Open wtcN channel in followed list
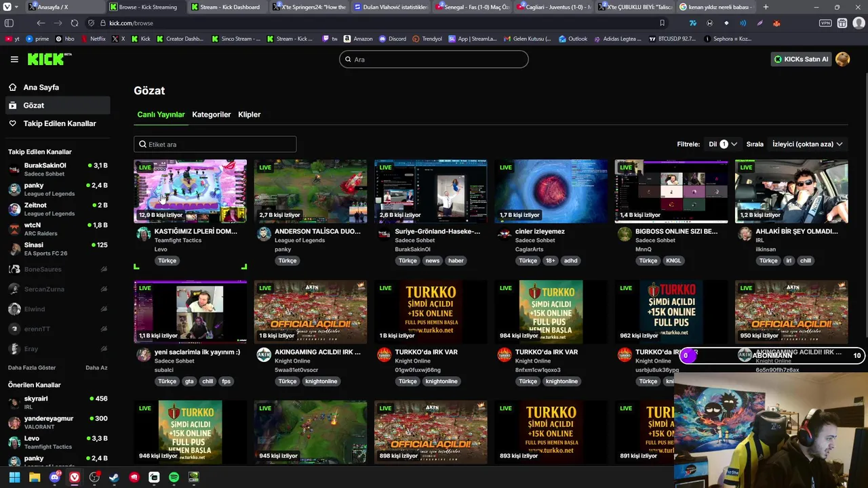This screenshot has width=868, height=488. pos(57,229)
